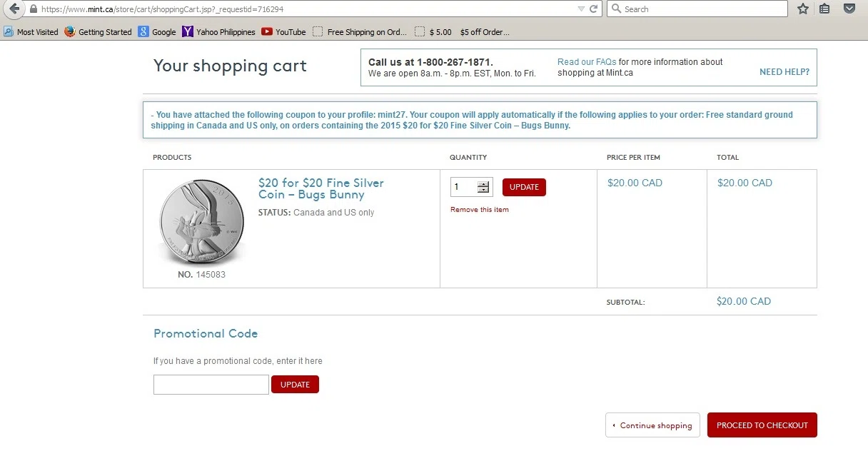Viewport: 868px width, 451px height.
Task: Open the $5 off Order... bookmark
Action: 485,32
